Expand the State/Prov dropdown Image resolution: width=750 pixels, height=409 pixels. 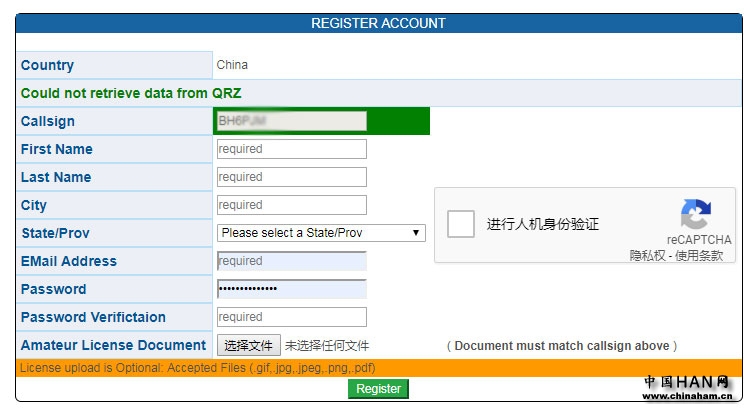(321, 233)
